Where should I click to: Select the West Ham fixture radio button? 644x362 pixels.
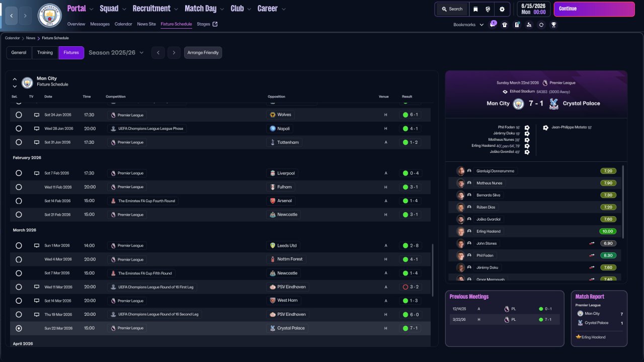click(x=19, y=301)
